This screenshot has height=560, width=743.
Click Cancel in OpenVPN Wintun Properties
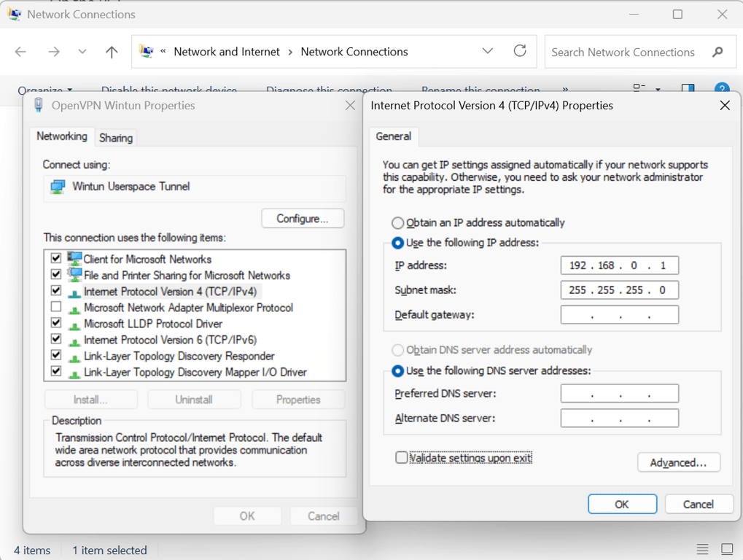pyautogui.click(x=324, y=516)
